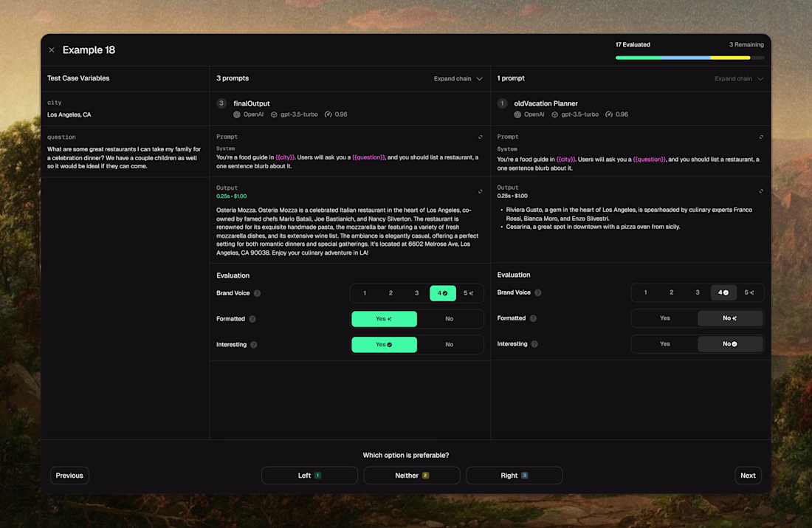Click the 17 Evaluated counter
Screen dimensions: 812x528
coord(633,44)
